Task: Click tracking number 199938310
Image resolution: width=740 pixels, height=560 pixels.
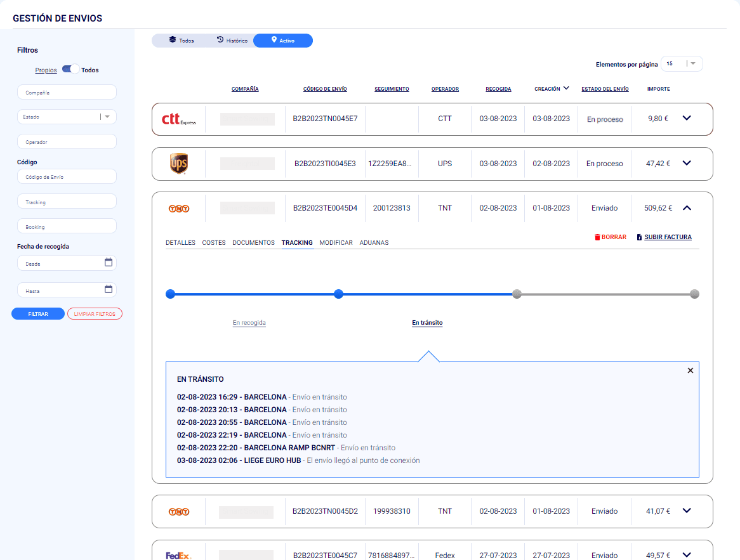Action: pyautogui.click(x=392, y=511)
